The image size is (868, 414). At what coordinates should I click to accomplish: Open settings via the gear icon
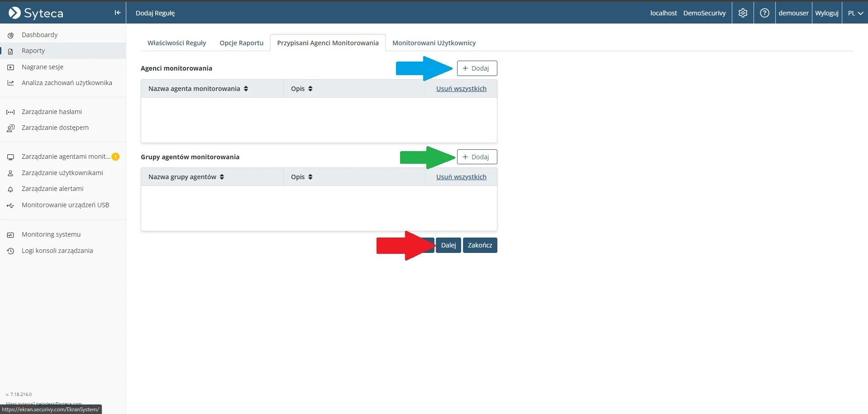[x=743, y=13]
